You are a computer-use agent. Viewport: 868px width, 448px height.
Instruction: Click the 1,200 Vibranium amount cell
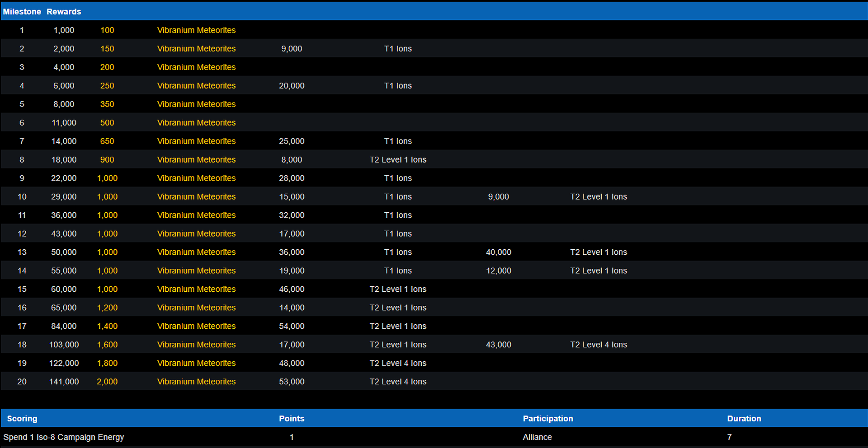pyautogui.click(x=107, y=308)
